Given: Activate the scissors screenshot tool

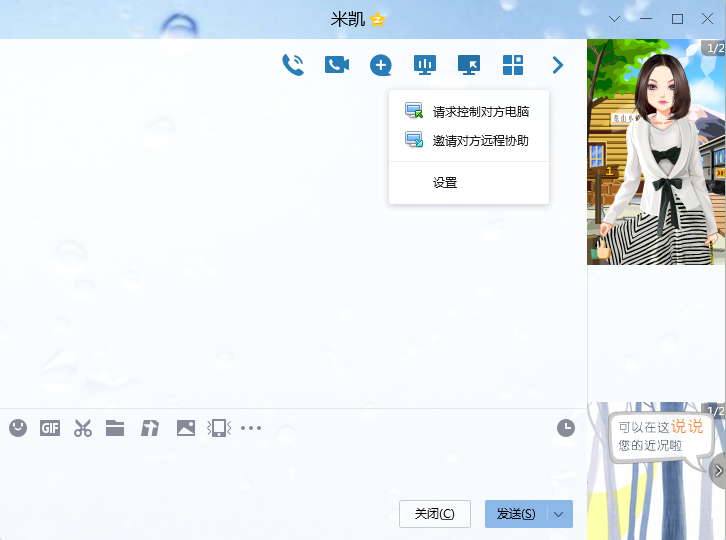Looking at the screenshot, I should click(83, 428).
